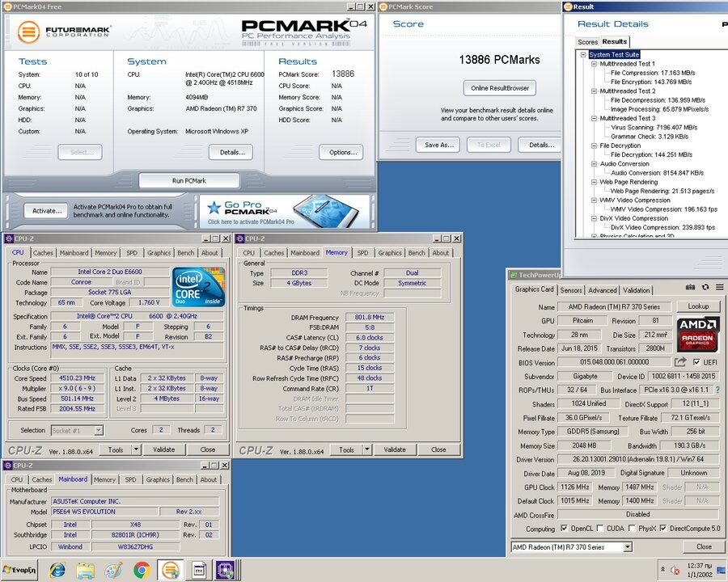Click the TechPowerUp title bar icon
728x582 pixels.
514,275
